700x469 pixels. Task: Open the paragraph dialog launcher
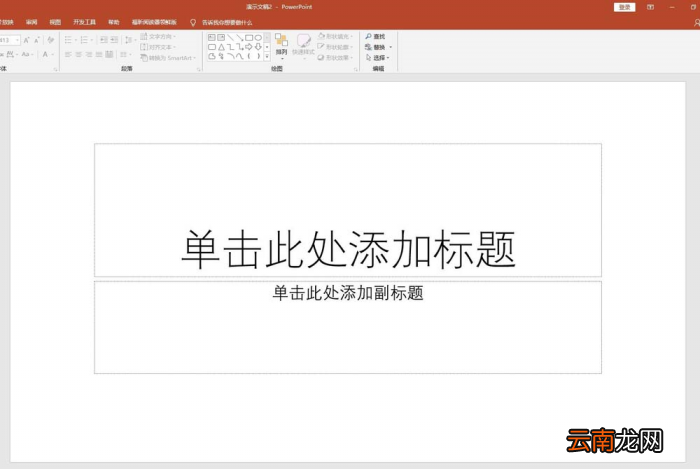pyautogui.click(x=198, y=69)
